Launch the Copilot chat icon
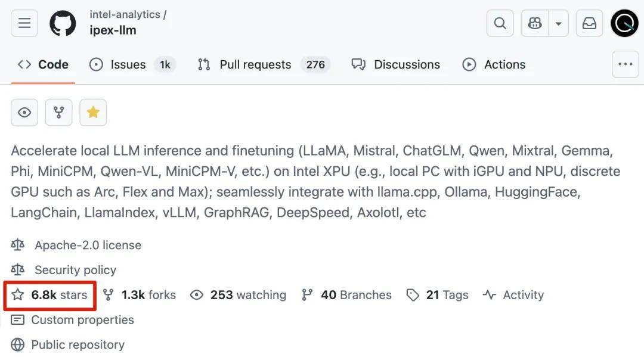The width and height of the screenshot is (644, 357). pyautogui.click(x=535, y=23)
